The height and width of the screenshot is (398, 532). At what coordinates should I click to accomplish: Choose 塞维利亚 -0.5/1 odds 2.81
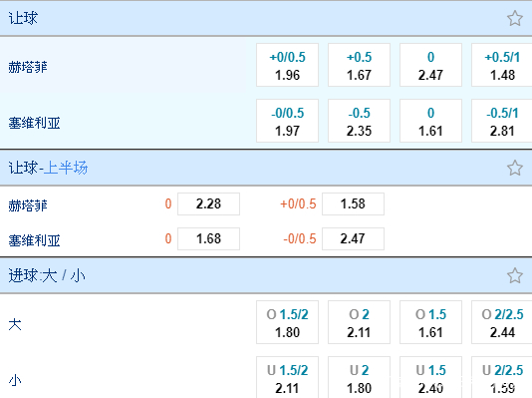point(502,121)
